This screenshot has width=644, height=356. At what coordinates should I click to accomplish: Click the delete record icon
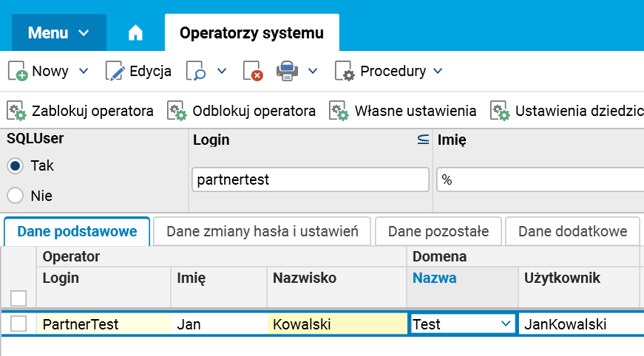tap(253, 71)
